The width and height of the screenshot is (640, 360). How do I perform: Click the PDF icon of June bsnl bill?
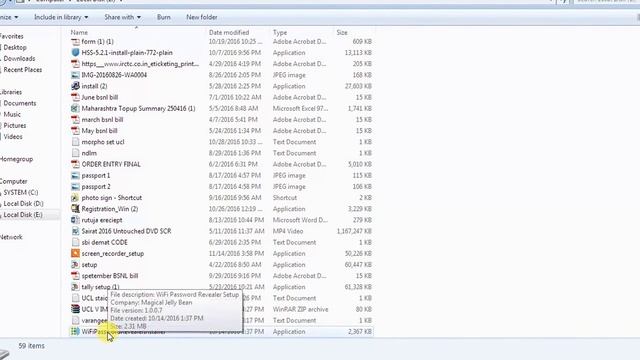pyautogui.click(x=75, y=97)
